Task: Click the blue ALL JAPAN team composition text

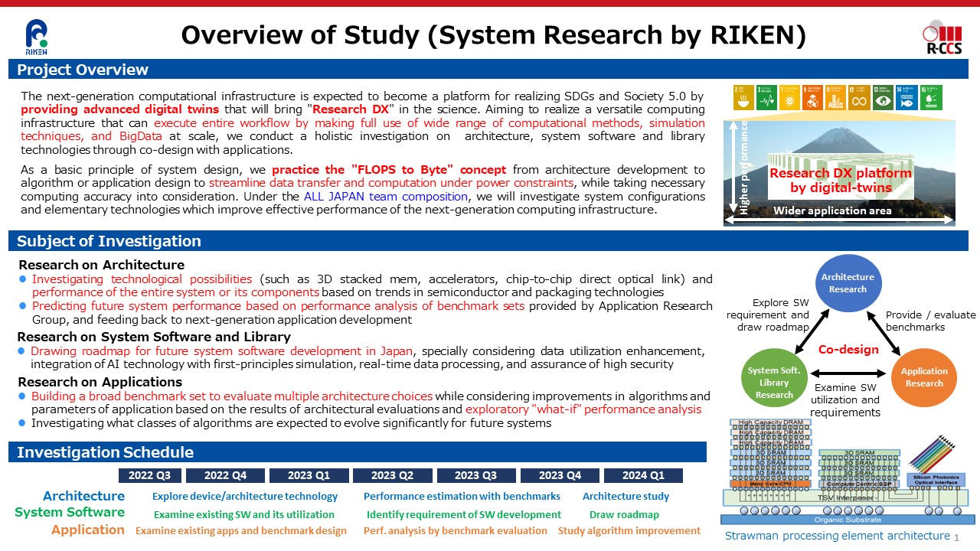Action: [384, 197]
